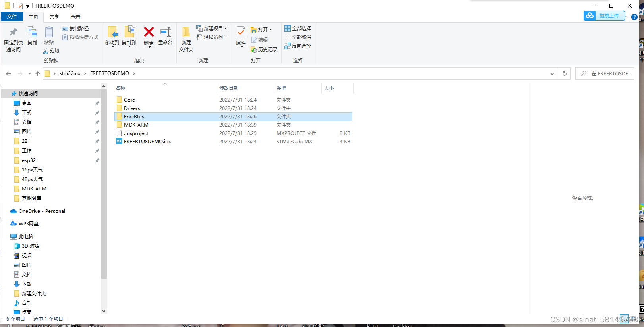Image resolution: width=644 pixels, height=327 pixels.
Task: Click Paste shortcut (粘贴快捷方式)
Action: click(80, 37)
